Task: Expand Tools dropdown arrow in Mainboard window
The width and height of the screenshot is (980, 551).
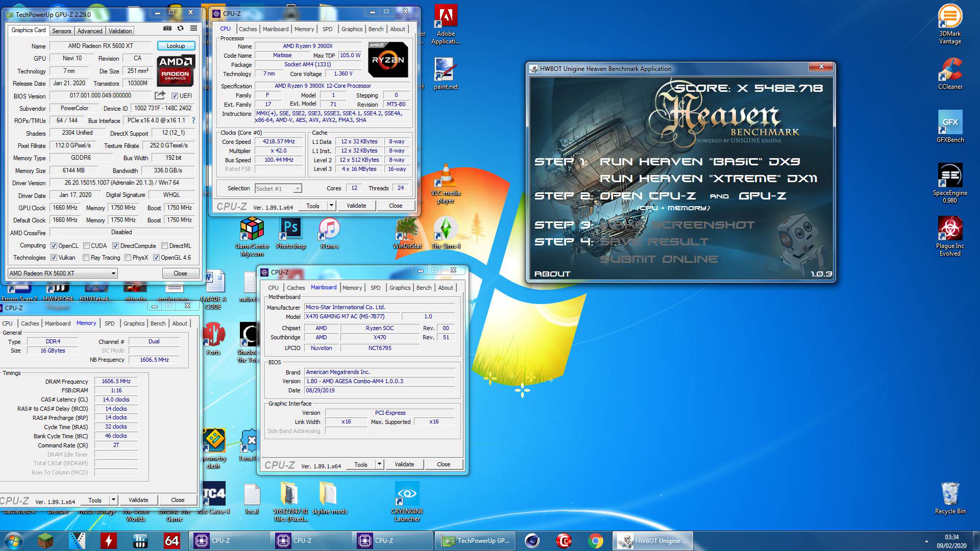Action: pos(379,464)
